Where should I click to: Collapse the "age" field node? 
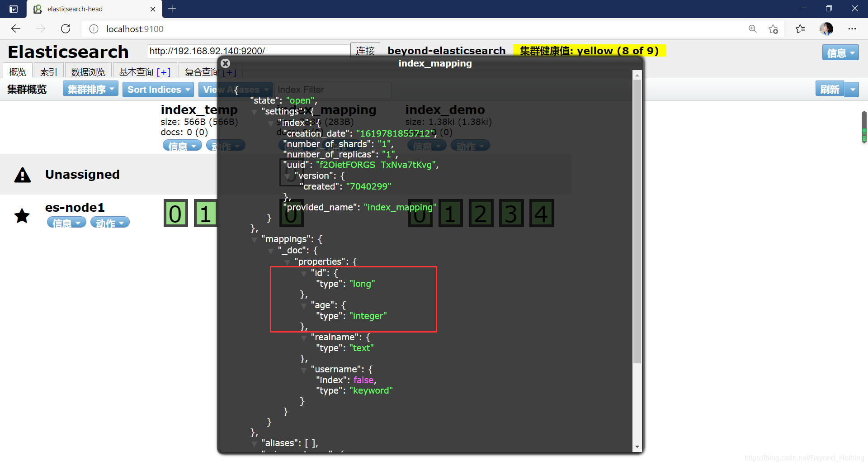click(304, 306)
